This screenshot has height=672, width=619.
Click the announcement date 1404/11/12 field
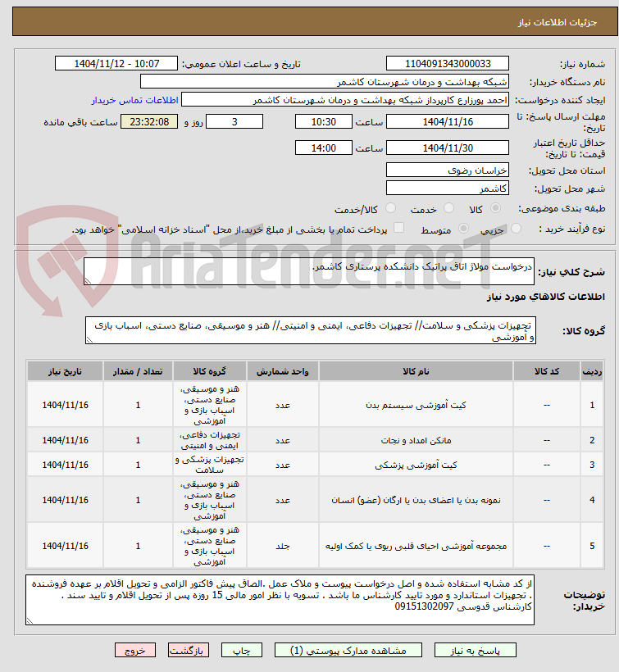(116, 63)
